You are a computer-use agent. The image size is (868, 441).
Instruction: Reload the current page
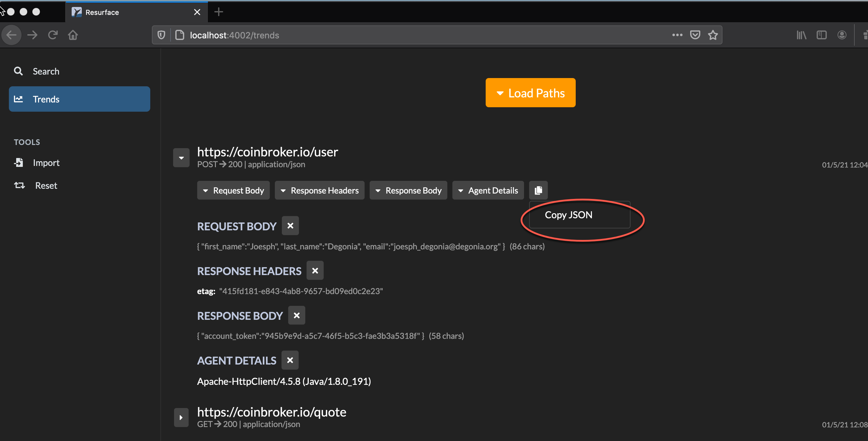[x=53, y=35]
